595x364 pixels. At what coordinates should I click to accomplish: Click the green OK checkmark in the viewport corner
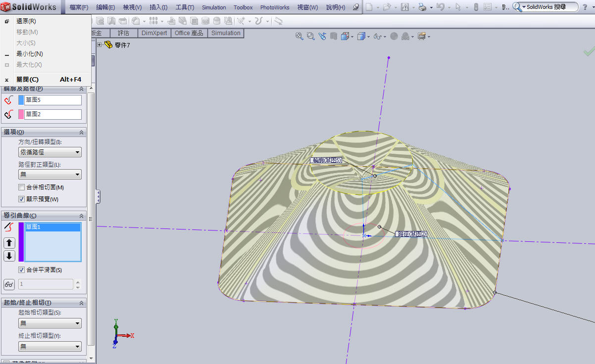(x=589, y=51)
